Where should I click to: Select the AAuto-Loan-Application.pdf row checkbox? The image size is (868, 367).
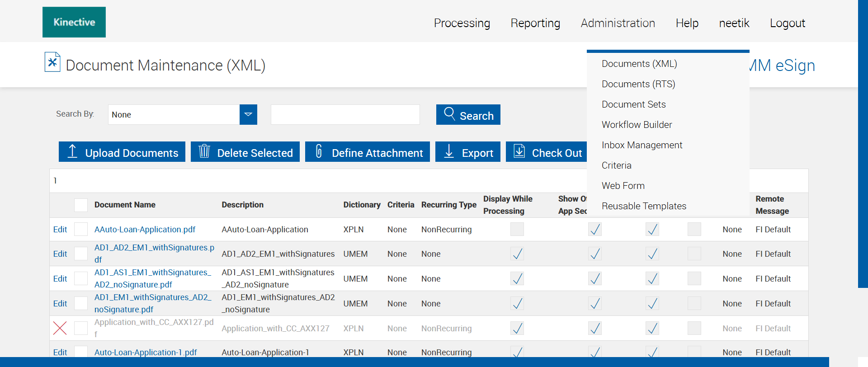[x=81, y=230]
